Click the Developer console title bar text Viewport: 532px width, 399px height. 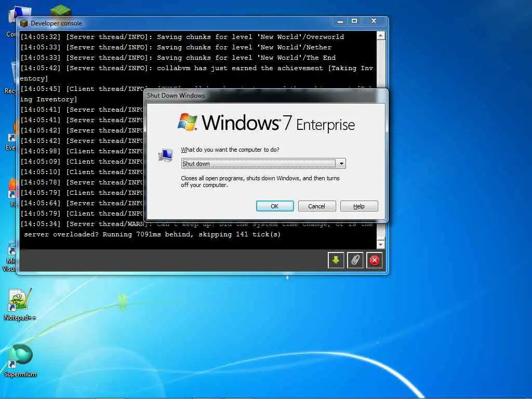pyautogui.click(x=56, y=23)
